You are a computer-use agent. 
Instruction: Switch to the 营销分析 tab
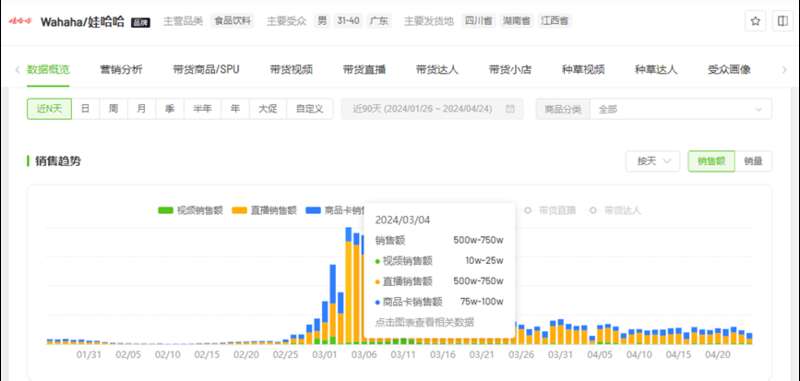click(121, 70)
